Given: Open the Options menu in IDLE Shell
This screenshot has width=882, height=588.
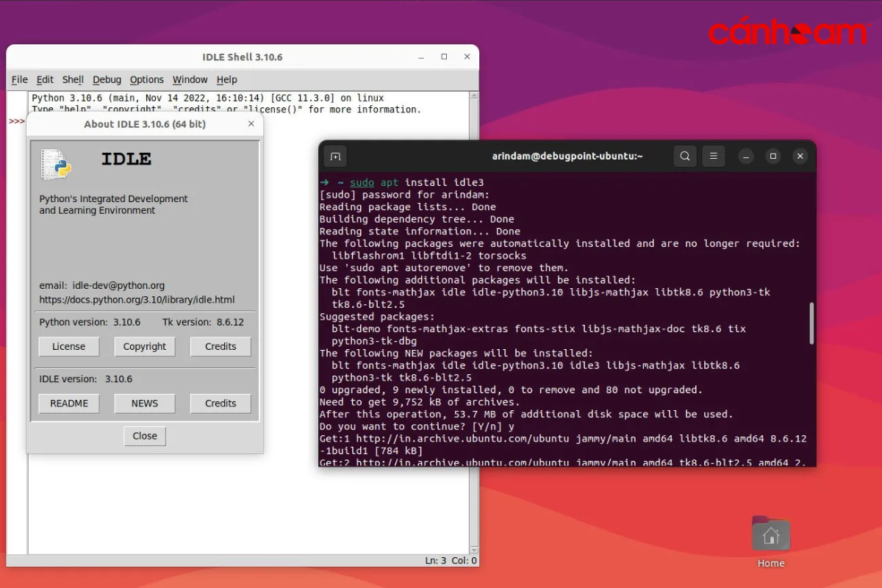Looking at the screenshot, I should pyautogui.click(x=147, y=79).
